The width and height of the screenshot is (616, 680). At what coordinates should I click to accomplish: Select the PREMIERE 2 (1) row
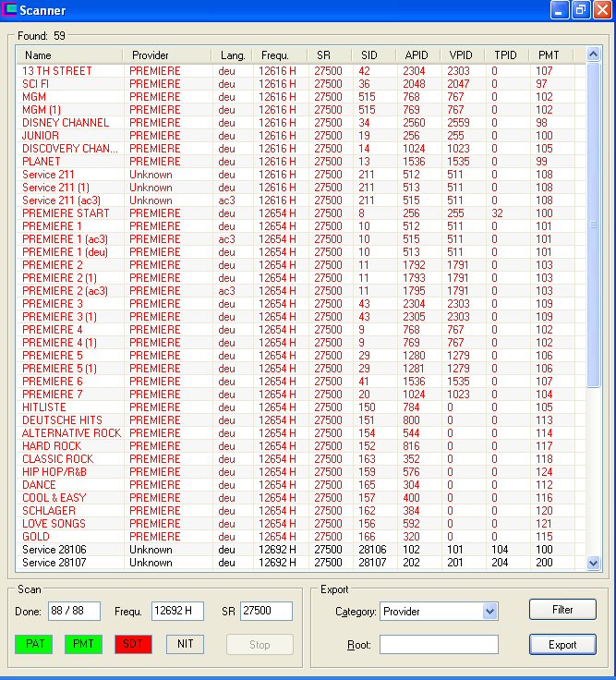(x=301, y=278)
